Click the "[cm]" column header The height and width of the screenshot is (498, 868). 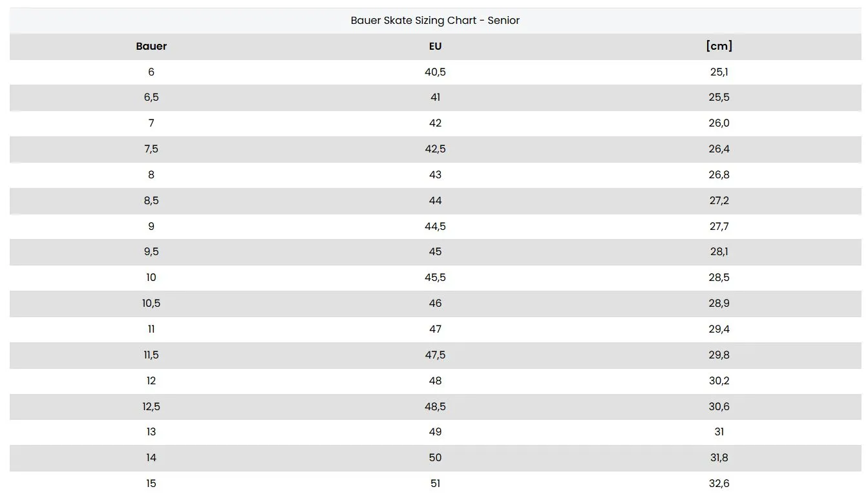pyautogui.click(x=719, y=47)
